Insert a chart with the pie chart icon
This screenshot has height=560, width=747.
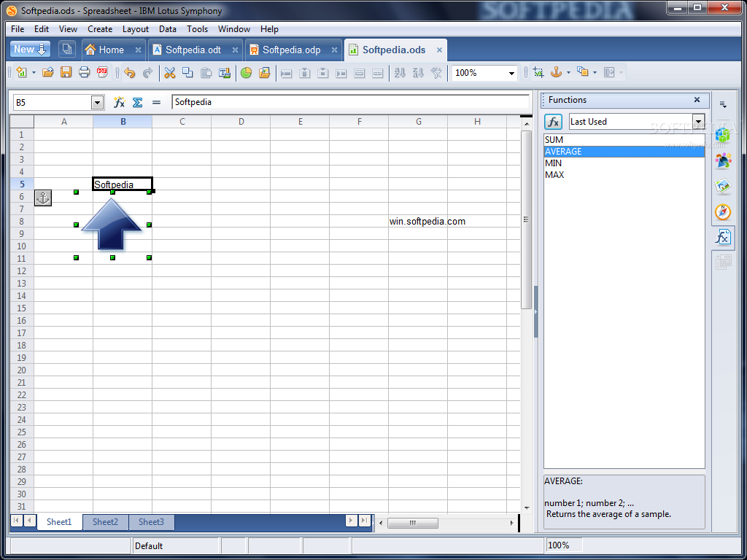(246, 72)
